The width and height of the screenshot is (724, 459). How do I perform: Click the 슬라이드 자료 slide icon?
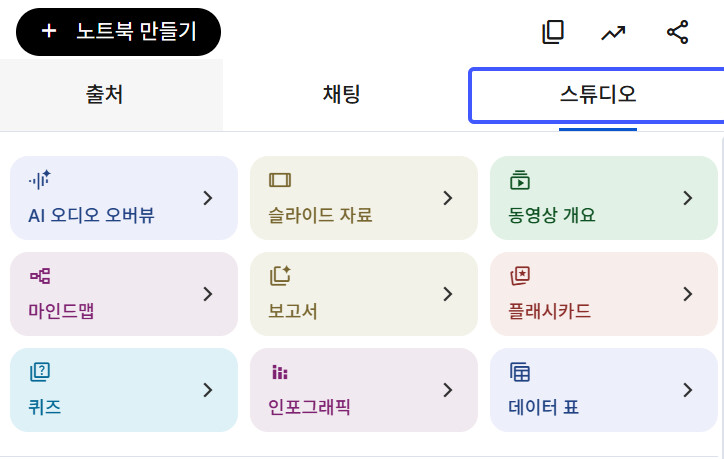(280, 180)
